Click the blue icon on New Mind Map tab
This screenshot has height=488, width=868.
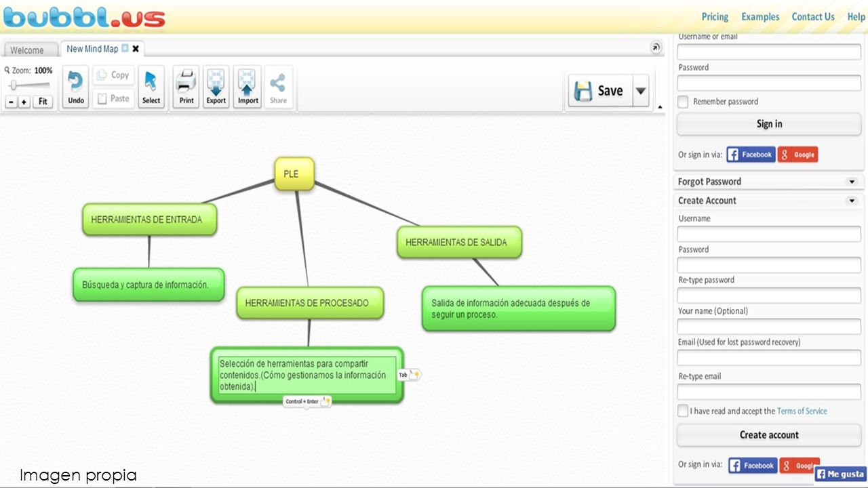(x=125, y=49)
